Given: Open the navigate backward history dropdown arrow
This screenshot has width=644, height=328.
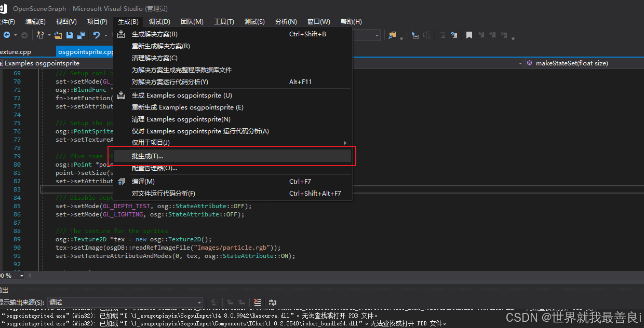Looking at the screenshot, I should coord(16,35).
